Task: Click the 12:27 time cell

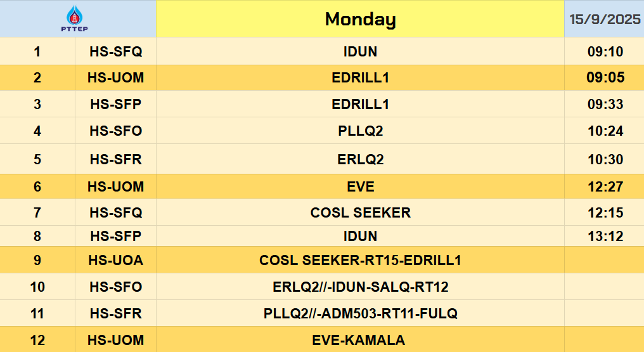Action: [605, 187]
